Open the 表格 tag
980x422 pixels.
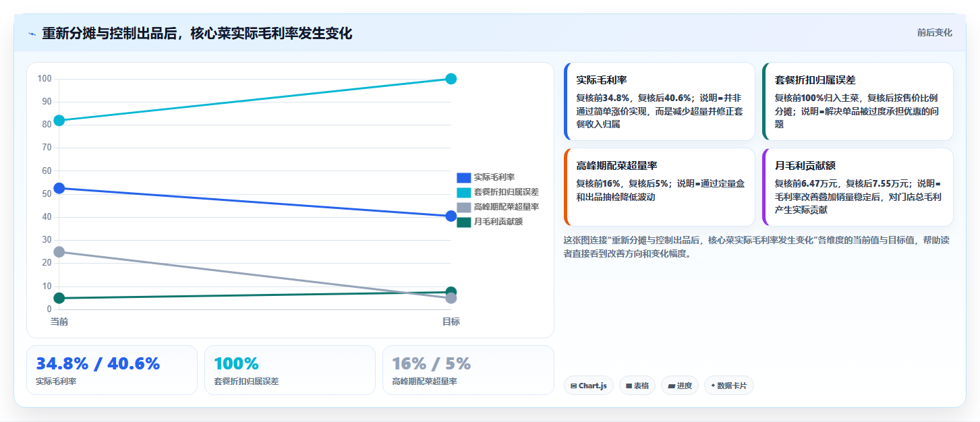pos(637,386)
